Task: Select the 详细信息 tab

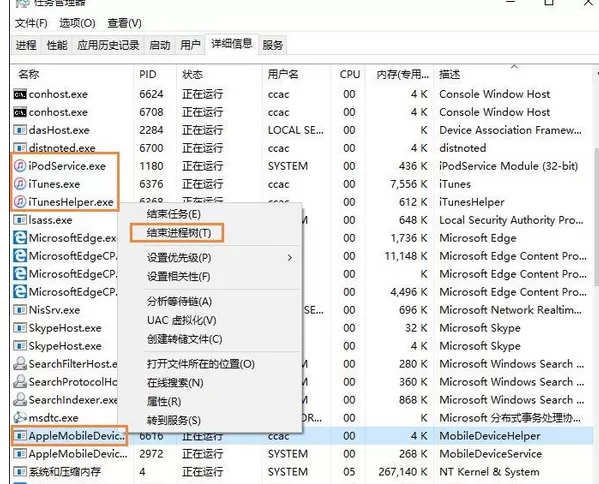Action: click(x=232, y=44)
